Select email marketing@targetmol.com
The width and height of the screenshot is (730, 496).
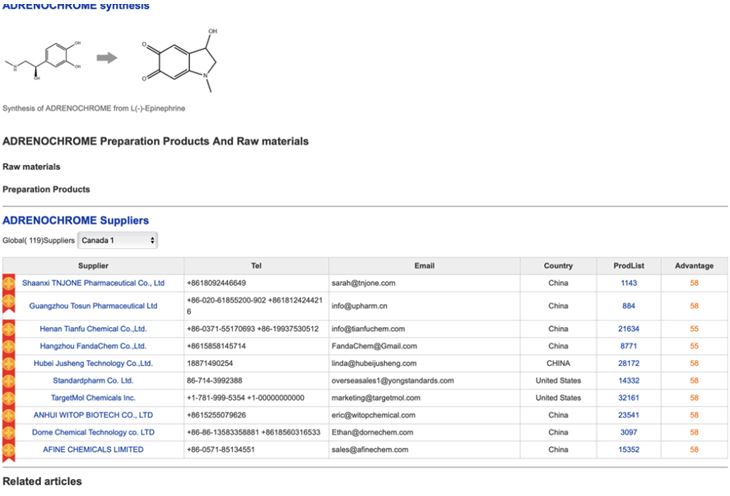click(376, 397)
